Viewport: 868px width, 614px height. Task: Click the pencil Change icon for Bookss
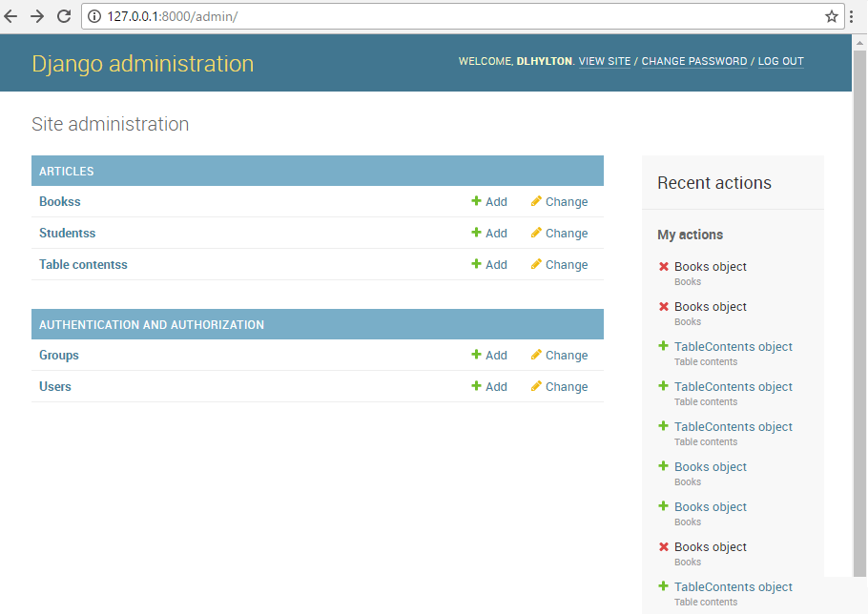[x=539, y=201]
